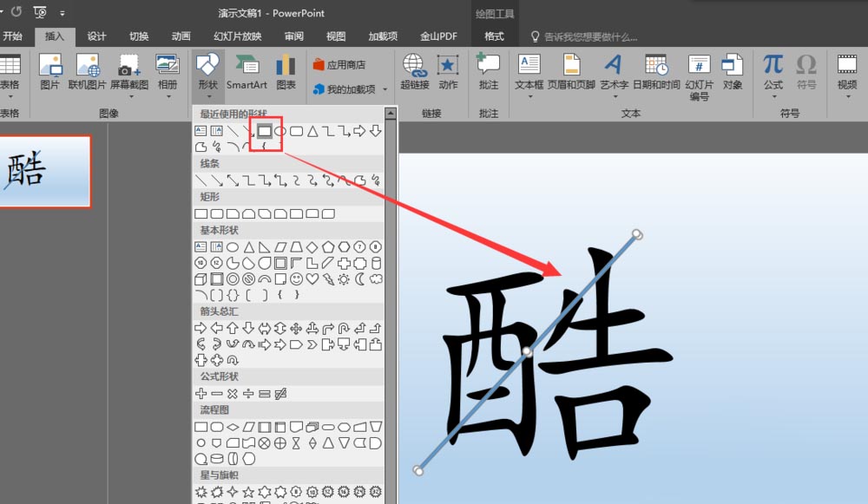Select the straight line under 线条
Screen dimensions: 868x504
[201, 180]
